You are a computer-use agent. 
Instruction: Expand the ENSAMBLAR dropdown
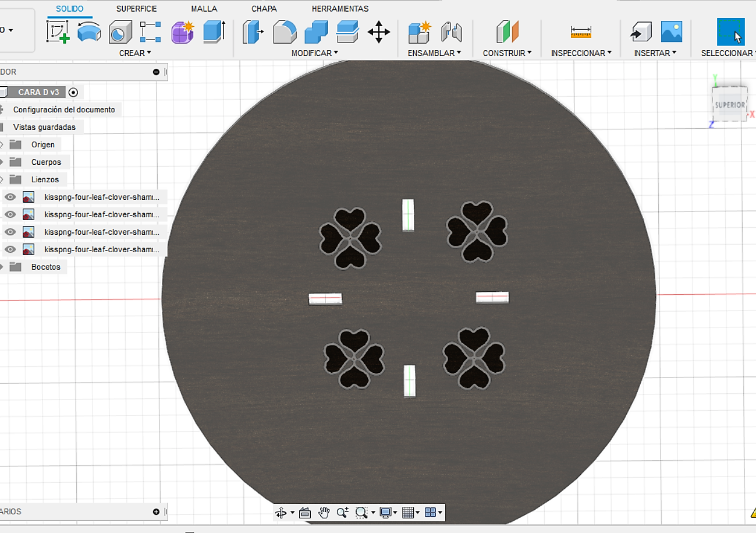(x=434, y=53)
